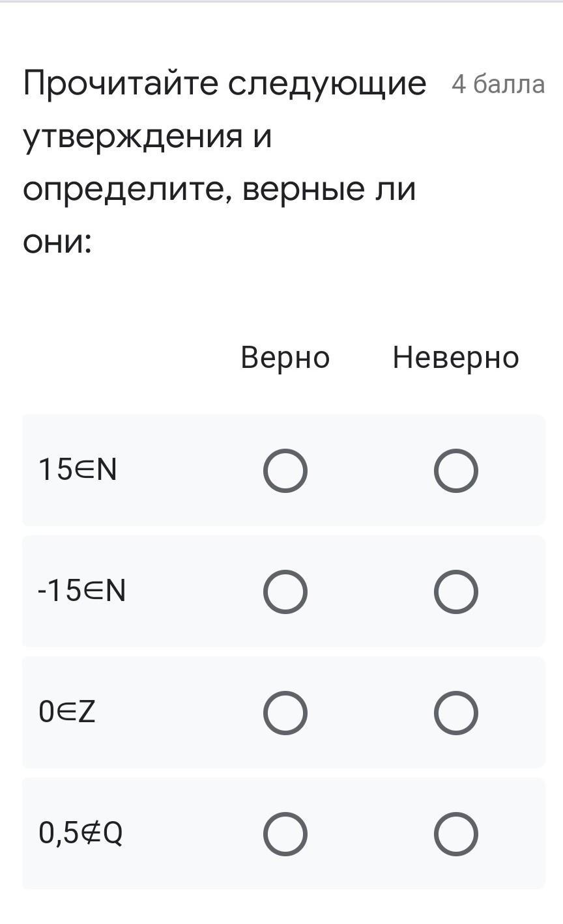
Task: Mark 15∈N as Верно
Action: tap(285, 470)
